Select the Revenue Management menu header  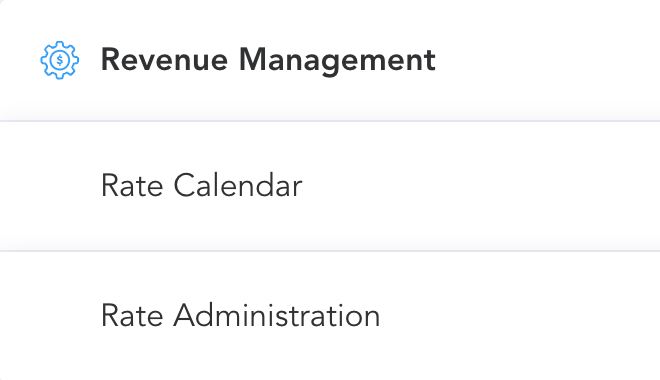tap(330, 60)
